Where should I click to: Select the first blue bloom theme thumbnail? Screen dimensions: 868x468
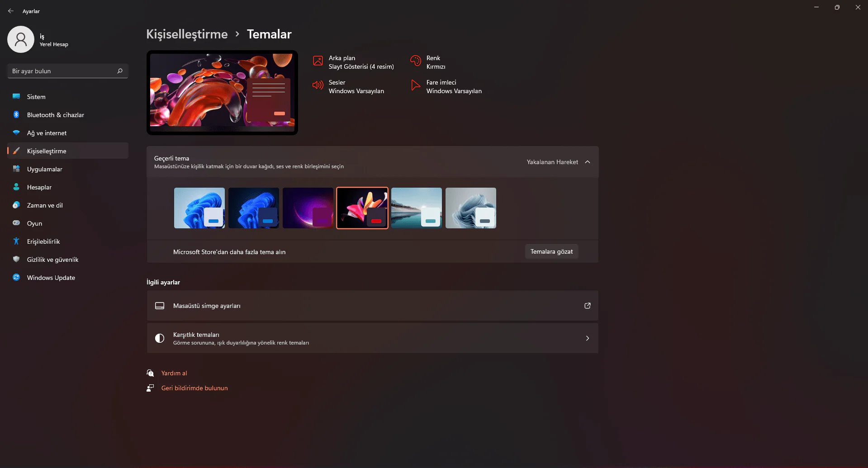pos(199,208)
